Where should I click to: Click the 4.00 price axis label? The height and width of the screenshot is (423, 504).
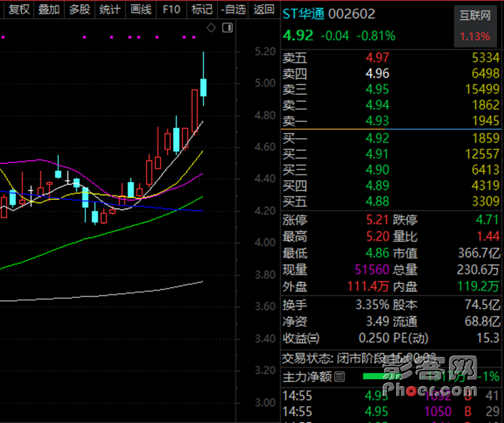click(x=265, y=242)
